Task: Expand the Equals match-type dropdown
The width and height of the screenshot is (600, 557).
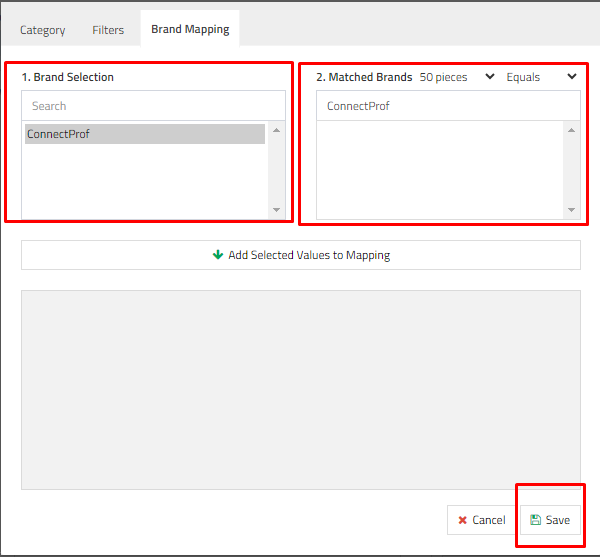Action: pos(541,77)
